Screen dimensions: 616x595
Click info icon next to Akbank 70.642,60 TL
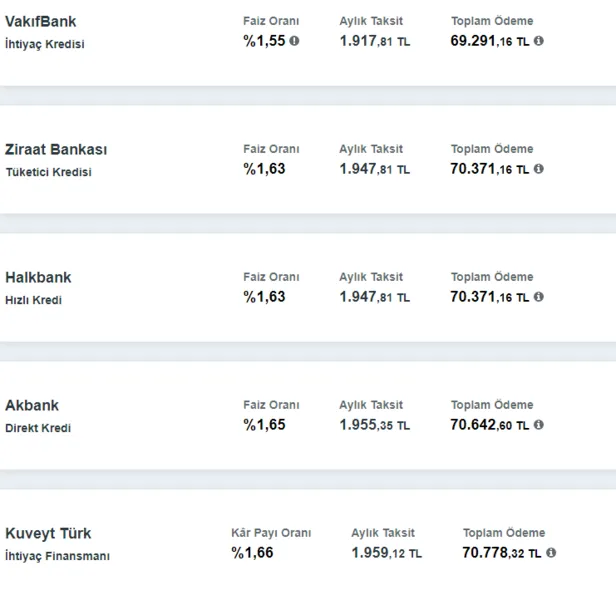tap(539, 425)
